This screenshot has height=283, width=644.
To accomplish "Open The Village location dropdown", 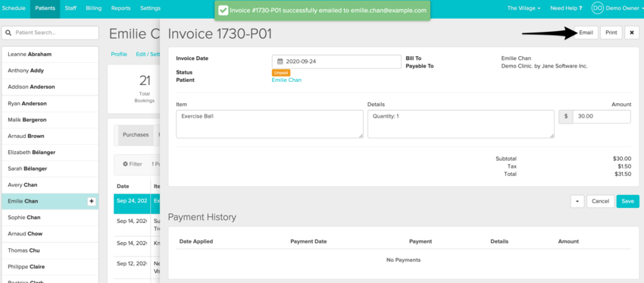I will pyautogui.click(x=524, y=8).
